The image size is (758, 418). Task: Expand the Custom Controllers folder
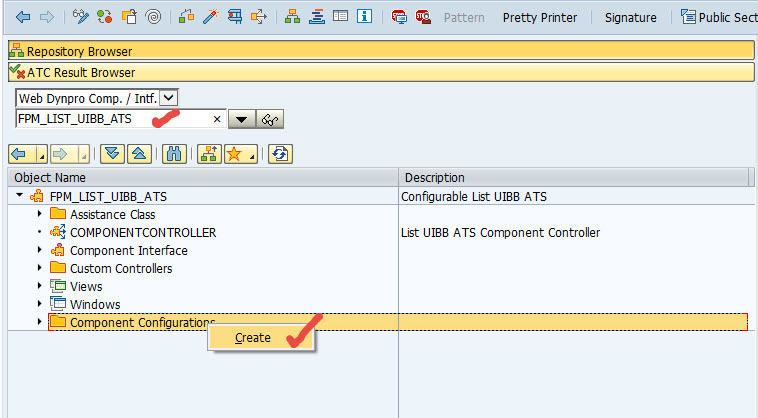40,267
